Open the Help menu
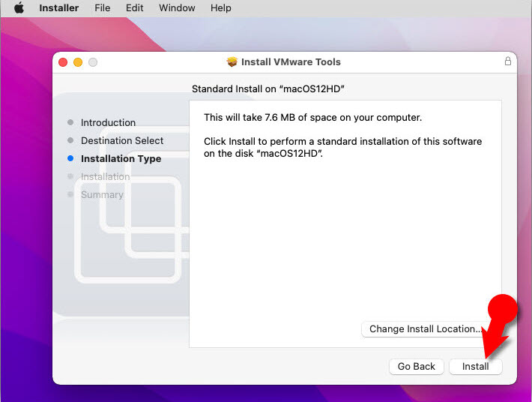The image size is (532, 402). coord(221,8)
